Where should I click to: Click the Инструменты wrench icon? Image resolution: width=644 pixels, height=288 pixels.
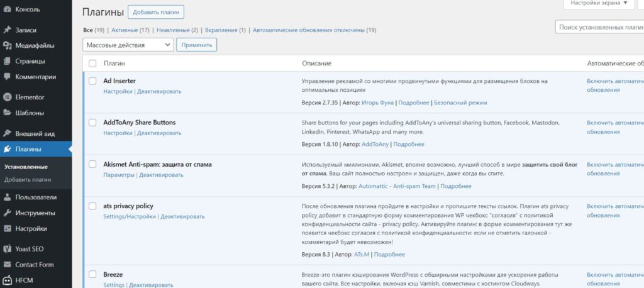point(7,213)
